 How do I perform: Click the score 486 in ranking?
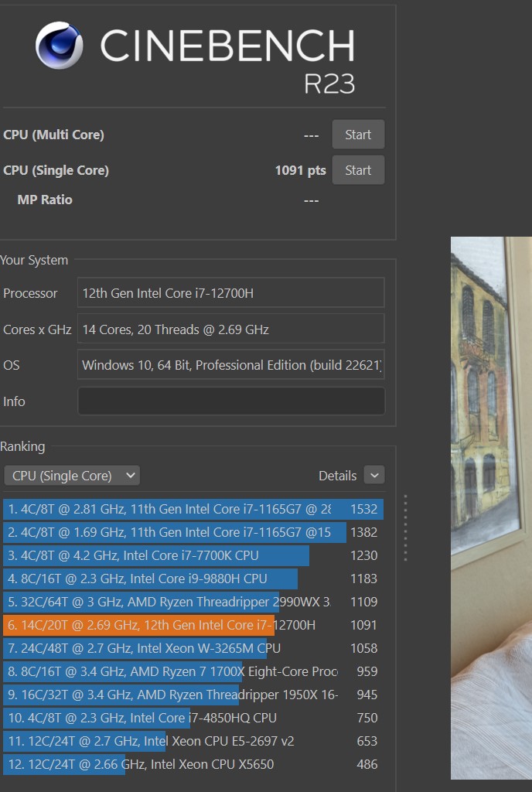click(x=367, y=765)
